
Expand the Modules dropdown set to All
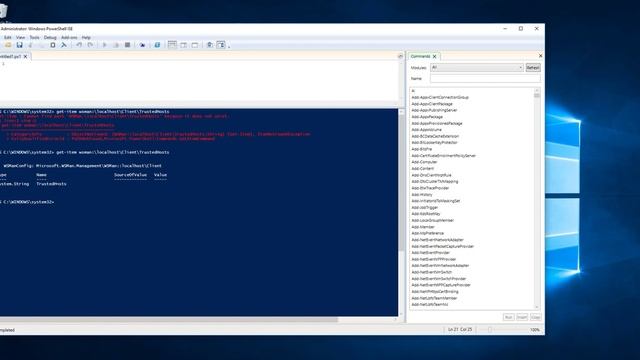477,67
